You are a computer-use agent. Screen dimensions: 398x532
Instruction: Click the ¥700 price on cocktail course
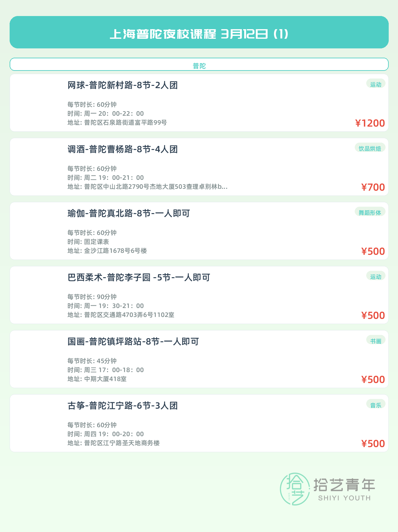[373, 187]
